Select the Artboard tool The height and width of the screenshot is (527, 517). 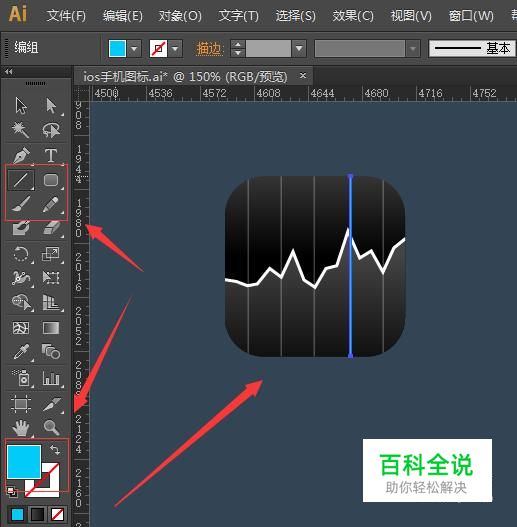21,403
